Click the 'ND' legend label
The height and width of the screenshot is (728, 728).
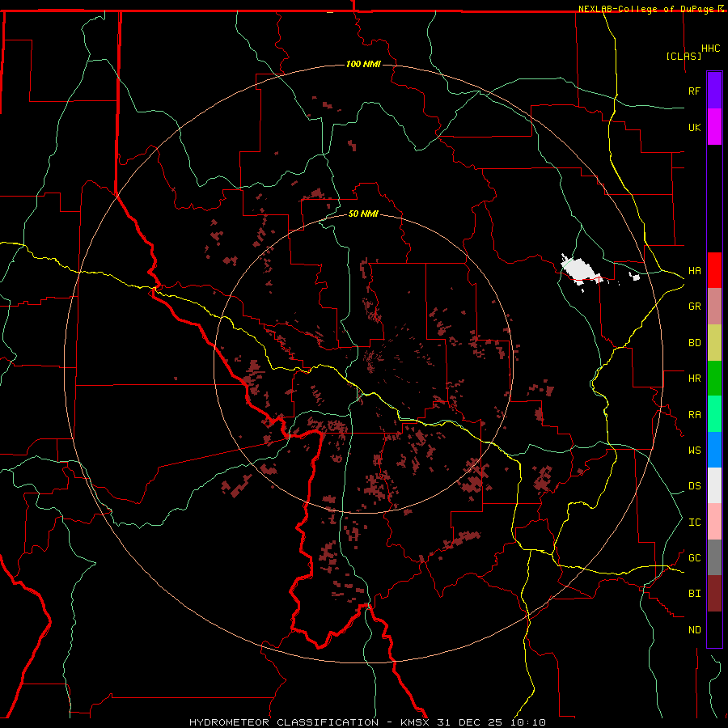tap(694, 630)
